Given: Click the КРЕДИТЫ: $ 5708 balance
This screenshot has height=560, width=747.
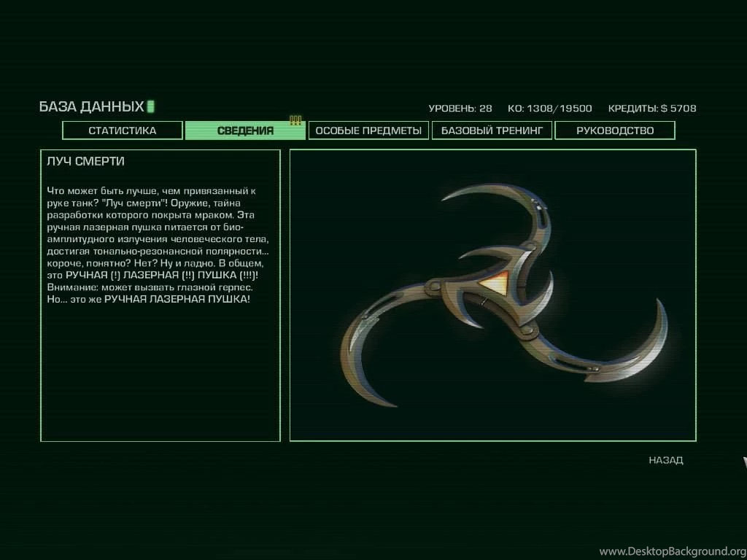Looking at the screenshot, I should point(651,109).
